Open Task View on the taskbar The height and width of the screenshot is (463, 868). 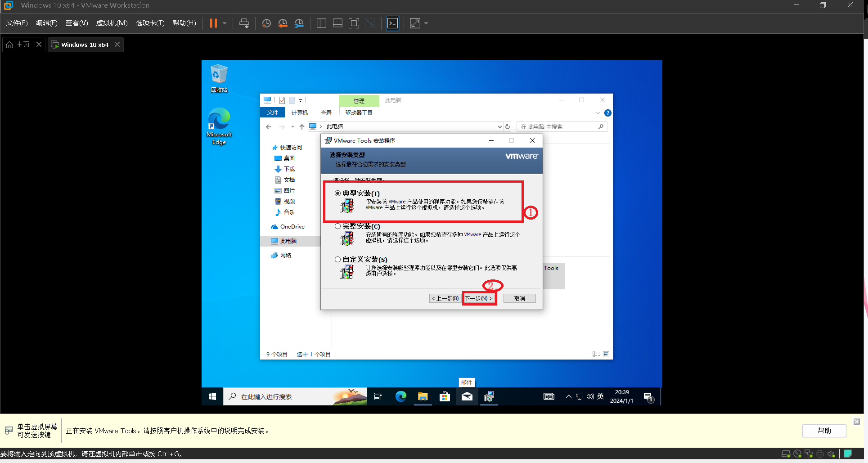click(x=378, y=396)
